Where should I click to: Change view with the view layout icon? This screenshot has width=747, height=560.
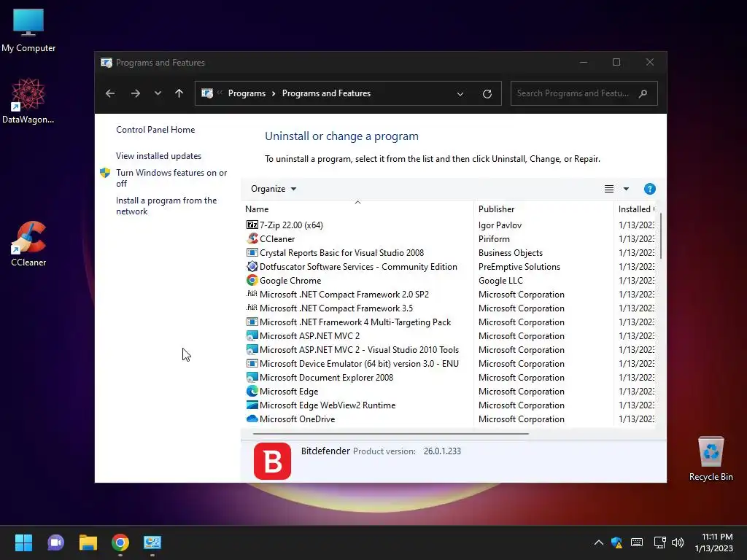(609, 189)
